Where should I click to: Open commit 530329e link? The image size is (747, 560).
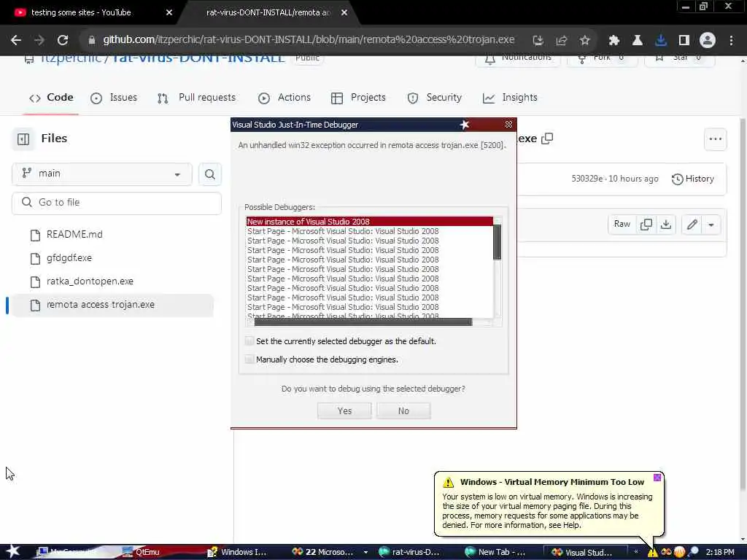coord(587,179)
